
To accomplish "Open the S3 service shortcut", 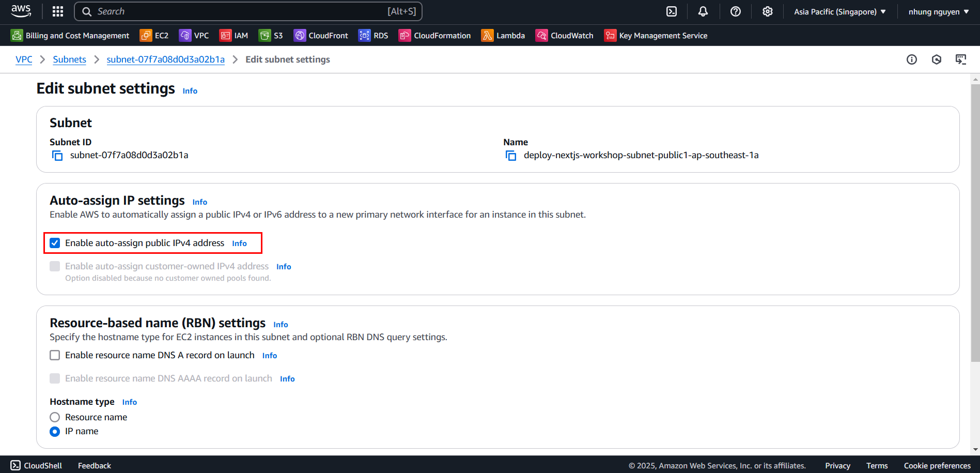I will coord(271,35).
